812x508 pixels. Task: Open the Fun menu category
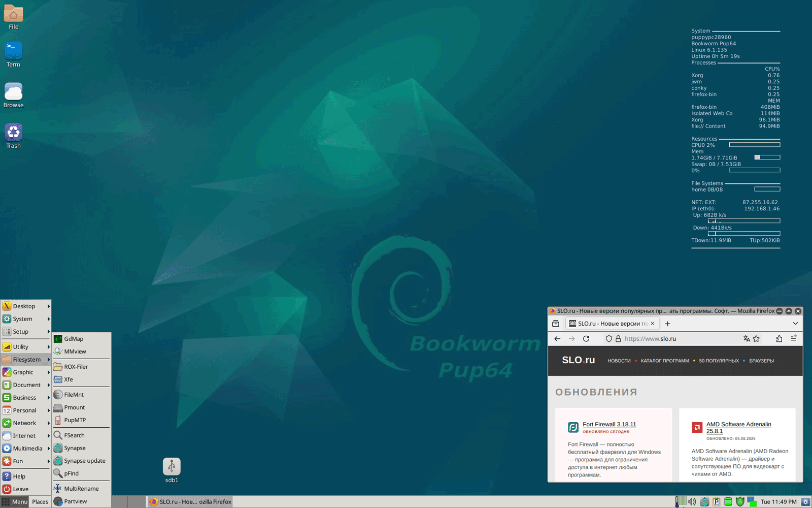click(26, 461)
